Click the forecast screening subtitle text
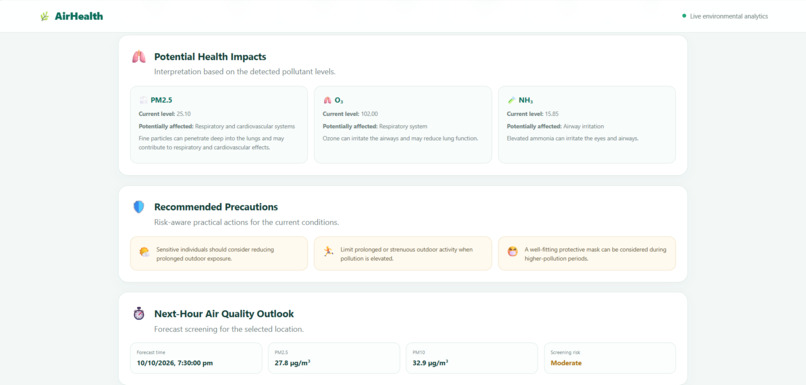Screen dimensions: 806x385 pyautogui.click(x=229, y=329)
